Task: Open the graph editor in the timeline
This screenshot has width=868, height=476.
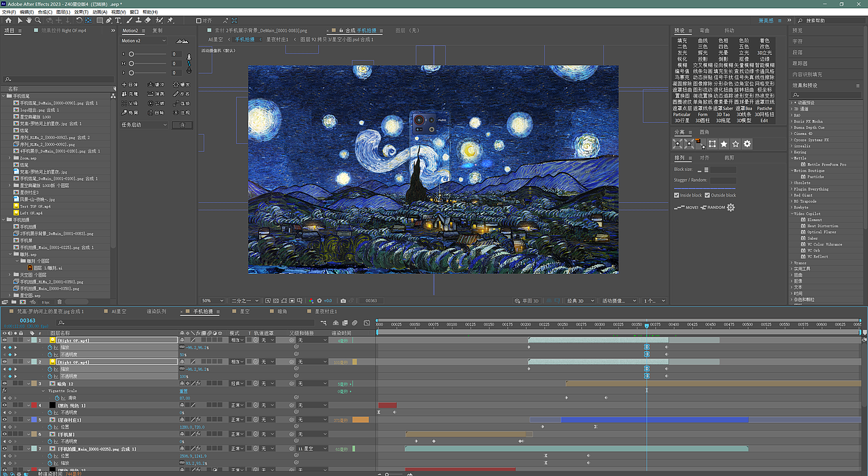Action: coord(367,322)
